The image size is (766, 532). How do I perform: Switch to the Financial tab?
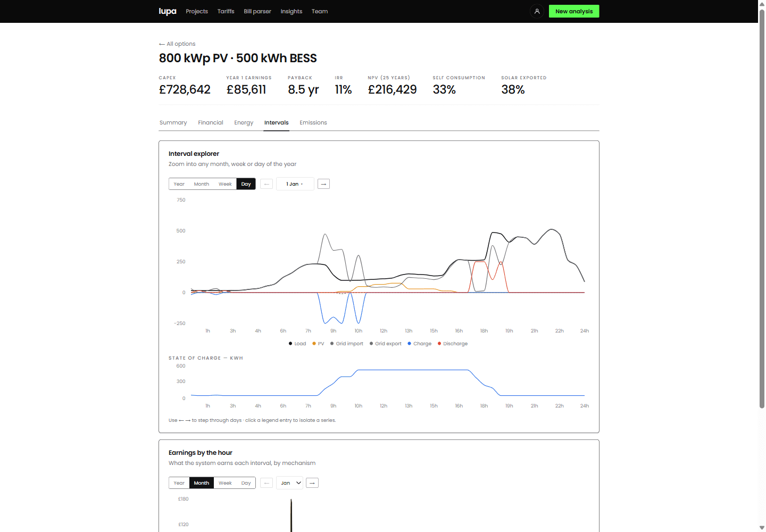[211, 123]
